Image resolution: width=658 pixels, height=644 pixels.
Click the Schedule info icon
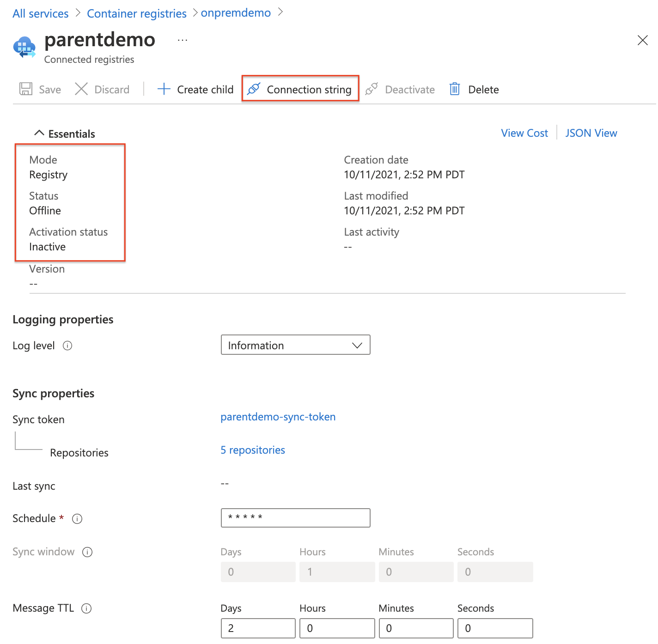(x=77, y=519)
